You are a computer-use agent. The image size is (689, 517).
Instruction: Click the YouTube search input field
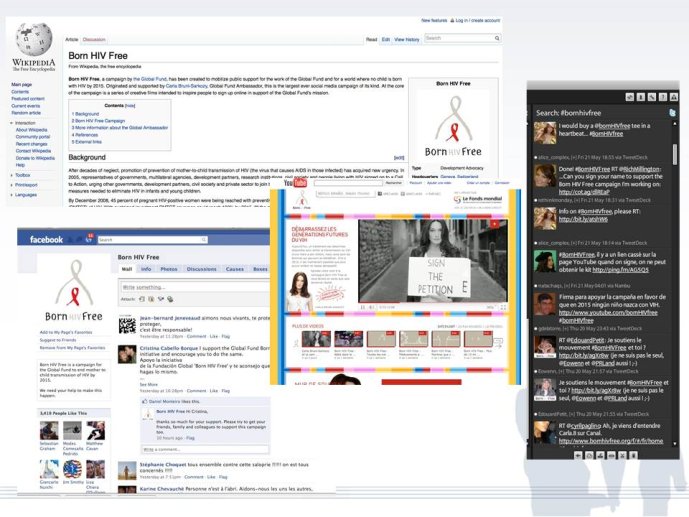348,183
